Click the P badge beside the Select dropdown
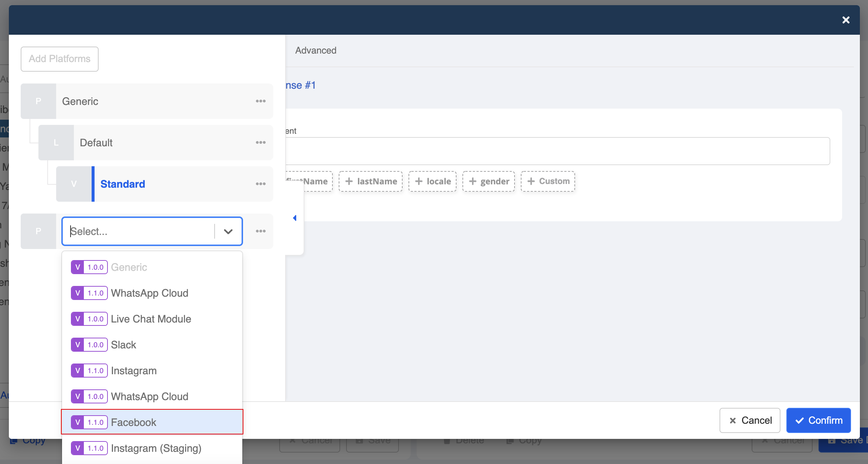868x464 pixels. [38, 231]
